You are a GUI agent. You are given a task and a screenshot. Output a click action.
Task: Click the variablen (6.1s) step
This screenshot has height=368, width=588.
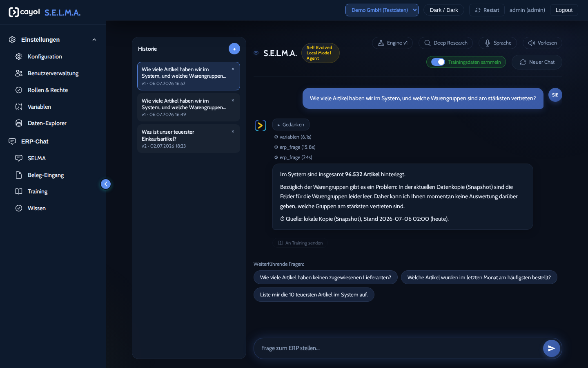click(x=293, y=137)
